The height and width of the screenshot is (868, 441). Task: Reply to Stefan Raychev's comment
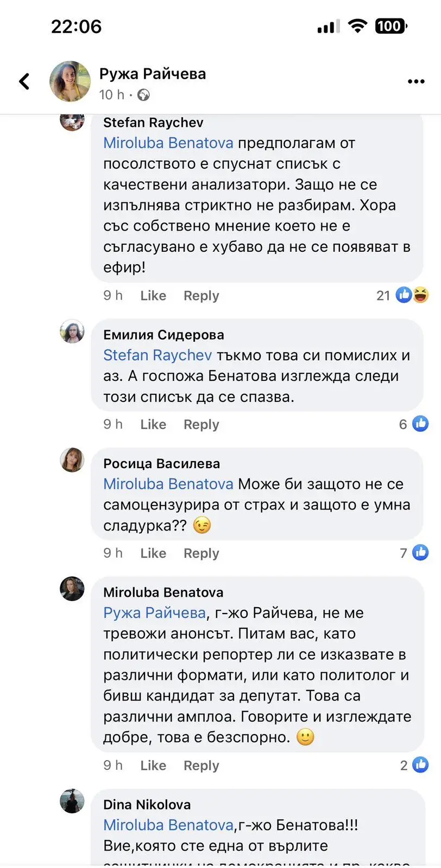point(201,296)
